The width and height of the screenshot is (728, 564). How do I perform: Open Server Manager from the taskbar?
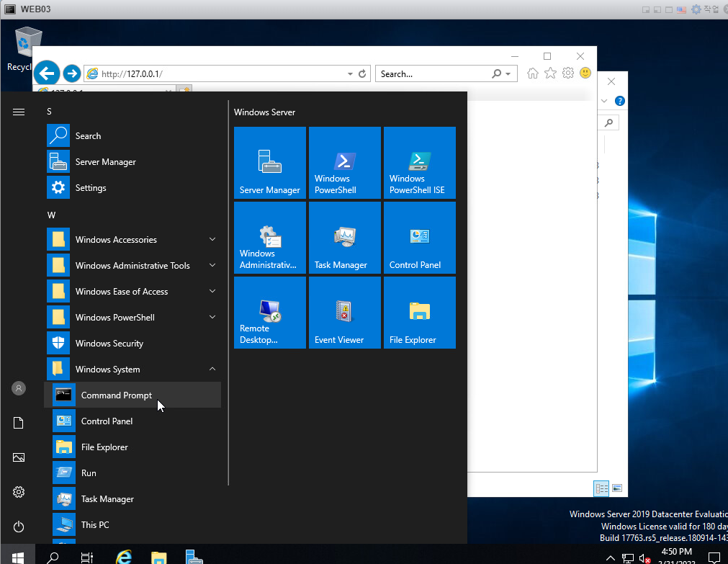(194, 557)
